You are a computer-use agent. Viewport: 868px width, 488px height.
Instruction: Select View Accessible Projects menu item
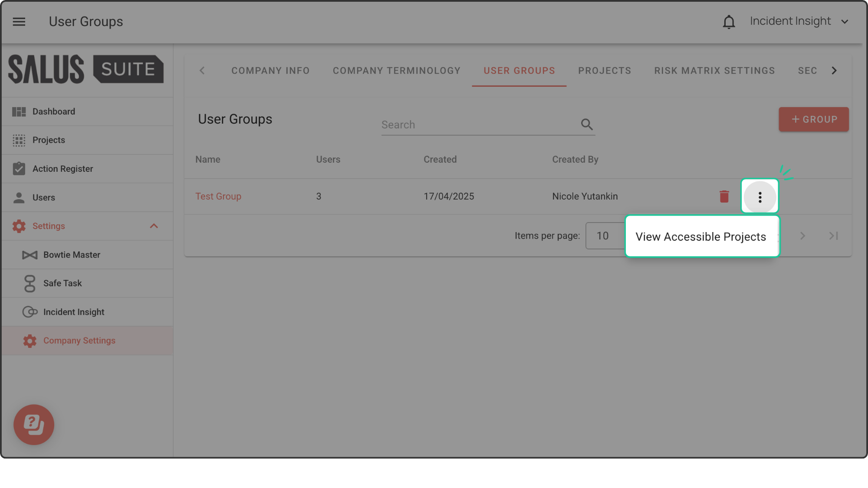click(x=700, y=237)
